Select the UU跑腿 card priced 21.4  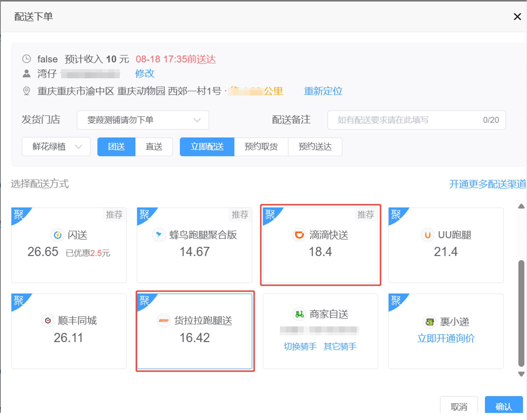tap(446, 245)
